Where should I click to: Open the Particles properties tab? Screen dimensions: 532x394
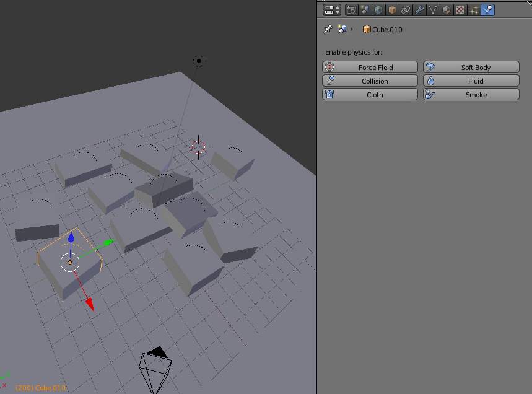coord(474,10)
